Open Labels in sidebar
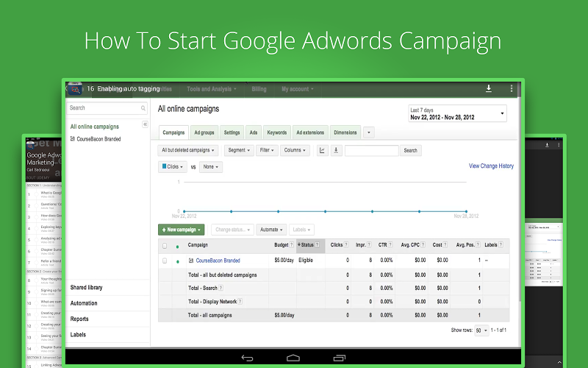 tap(78, 335)
